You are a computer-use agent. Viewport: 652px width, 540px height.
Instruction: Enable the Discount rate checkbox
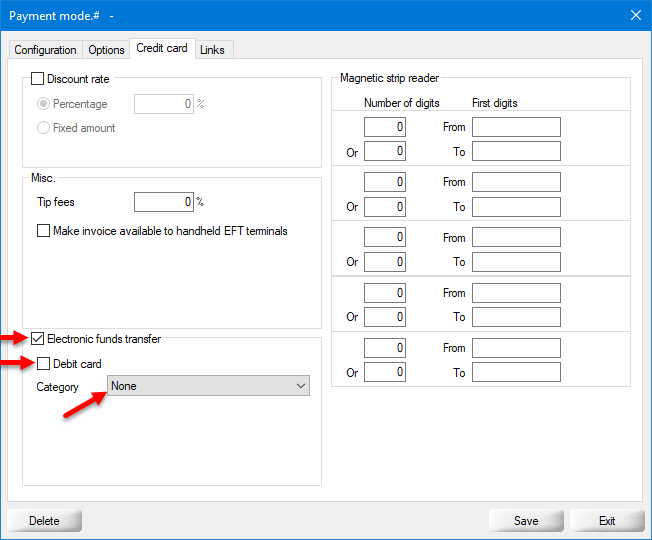[x=38, y=79]
